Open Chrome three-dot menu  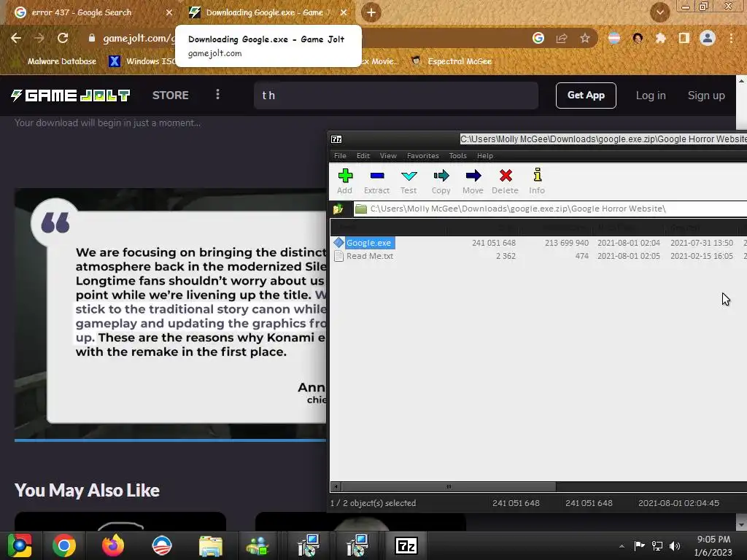tap(731, 38)
